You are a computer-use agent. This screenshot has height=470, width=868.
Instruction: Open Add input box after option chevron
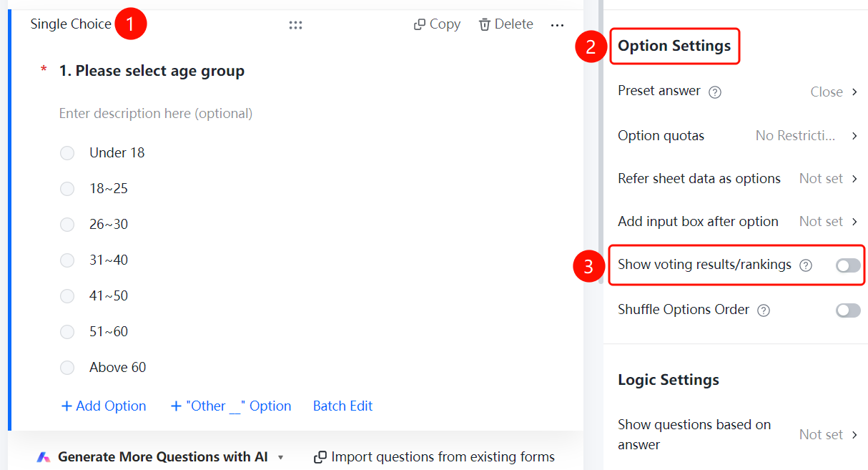(854, 222)
